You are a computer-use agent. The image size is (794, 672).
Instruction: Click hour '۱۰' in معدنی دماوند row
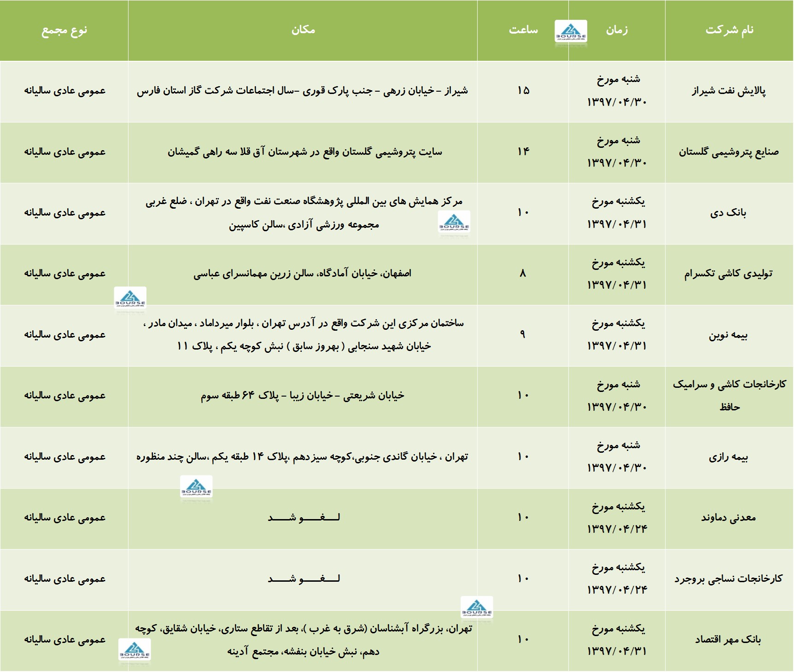click(x=523, y=517)
